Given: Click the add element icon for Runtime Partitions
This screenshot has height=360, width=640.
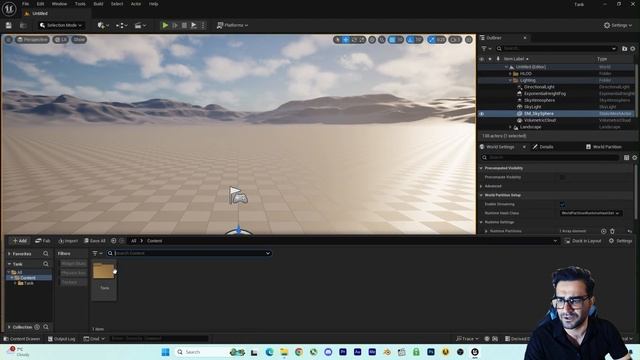Looking at the screenshot, I should tap(604, 231).
